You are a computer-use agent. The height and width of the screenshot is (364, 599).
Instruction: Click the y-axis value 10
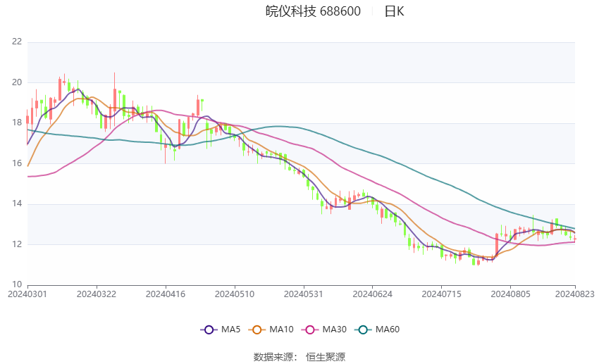[17, 284]
